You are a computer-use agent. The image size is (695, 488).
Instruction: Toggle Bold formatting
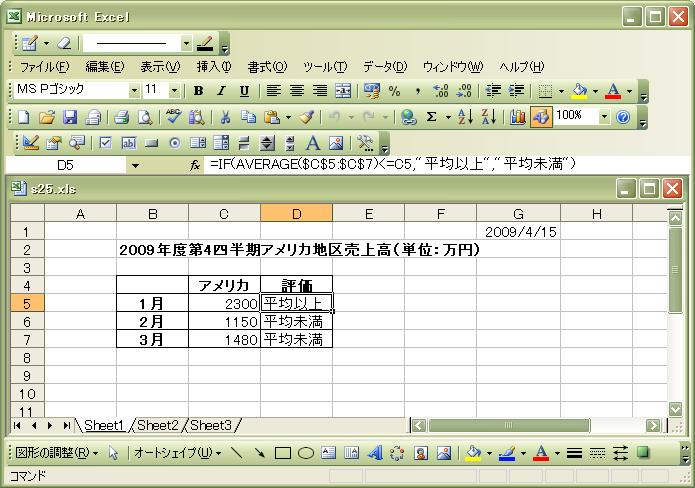(x=199, y=91)
